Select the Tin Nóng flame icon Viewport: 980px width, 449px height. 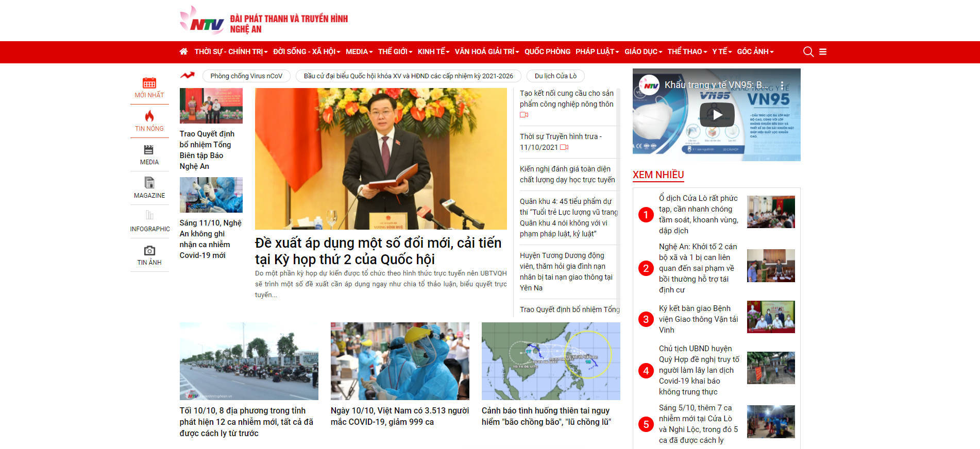tap(149, 116)
